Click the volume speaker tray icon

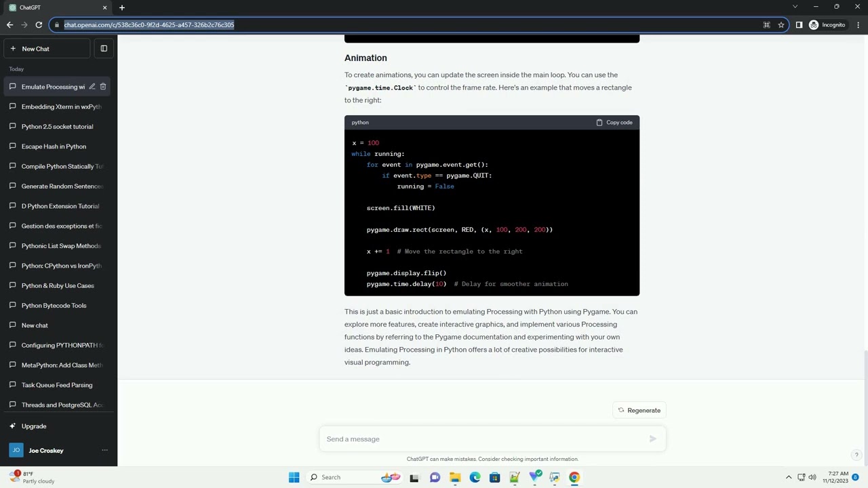tap(812, 477)
